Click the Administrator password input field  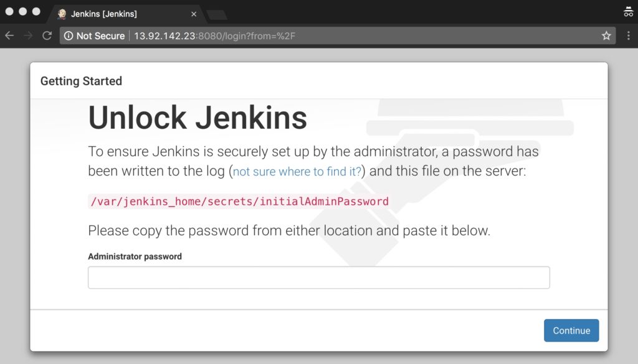pos(318,277)
